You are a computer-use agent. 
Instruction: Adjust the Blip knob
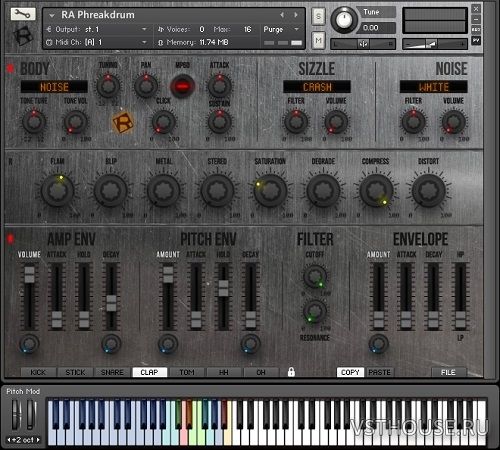pyautogui.click(x=110, y=190)
